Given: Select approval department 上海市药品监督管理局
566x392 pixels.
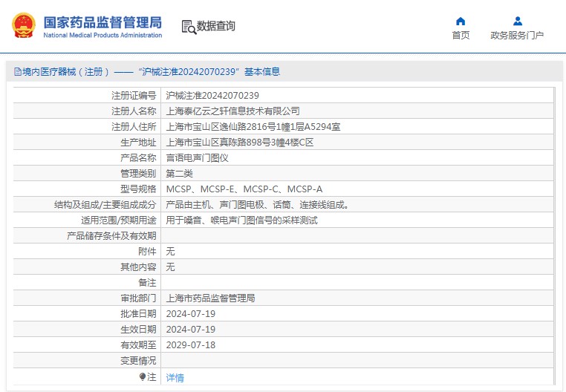Looking at the screenshot, I should tap(210, 298).
